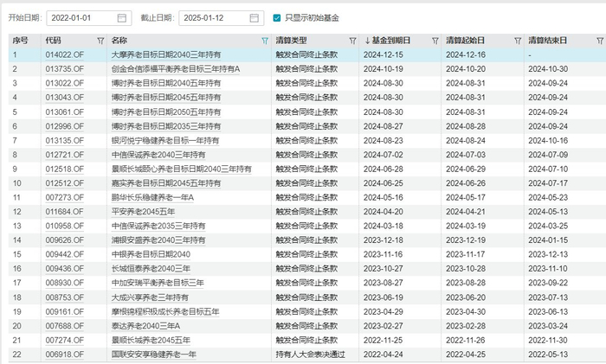Open fund name 嘉实养老目标日期2045五年持有
The height and width of the screenshot is (364, 606).
coord(166,183)
